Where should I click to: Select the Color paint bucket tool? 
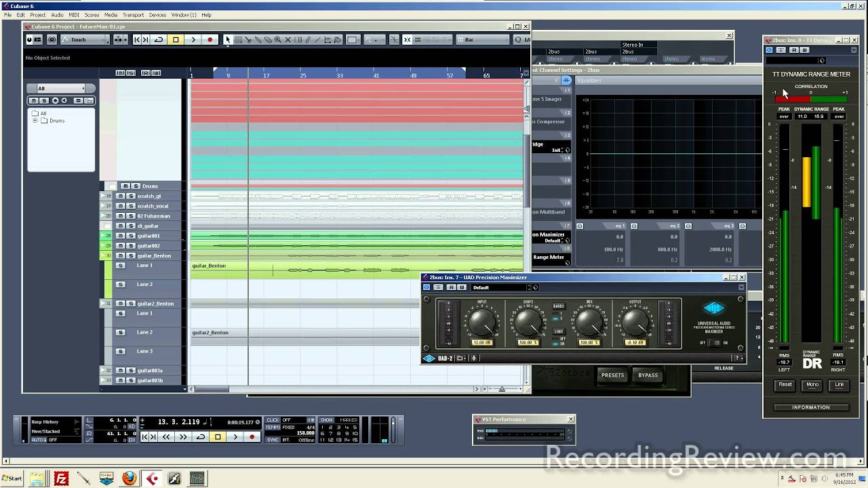coord(337,40)
